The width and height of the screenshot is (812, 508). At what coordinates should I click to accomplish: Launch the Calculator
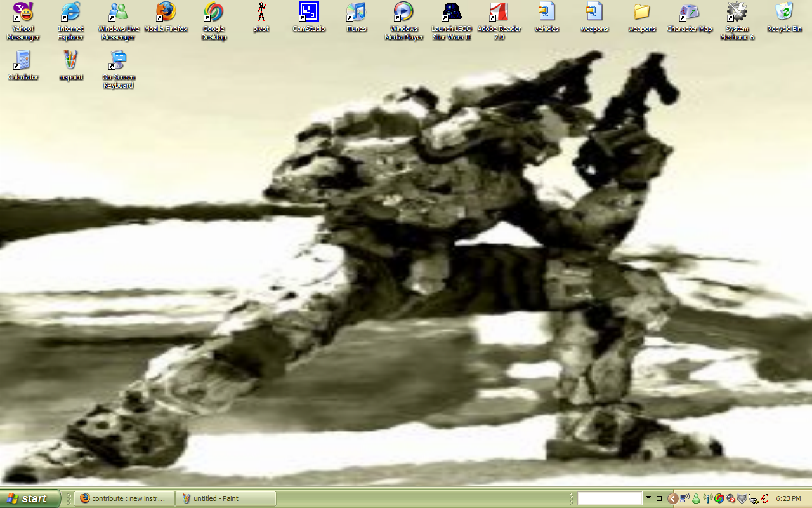point(23,63)
